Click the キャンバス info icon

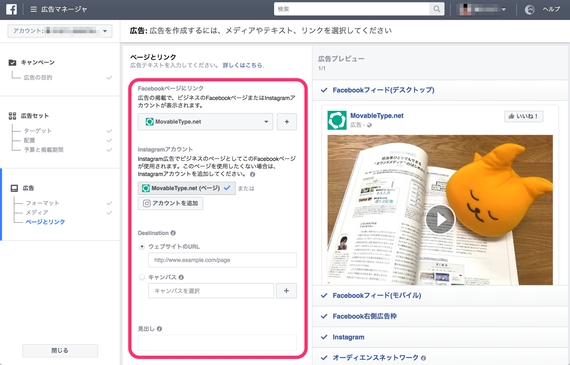[181, 277]
